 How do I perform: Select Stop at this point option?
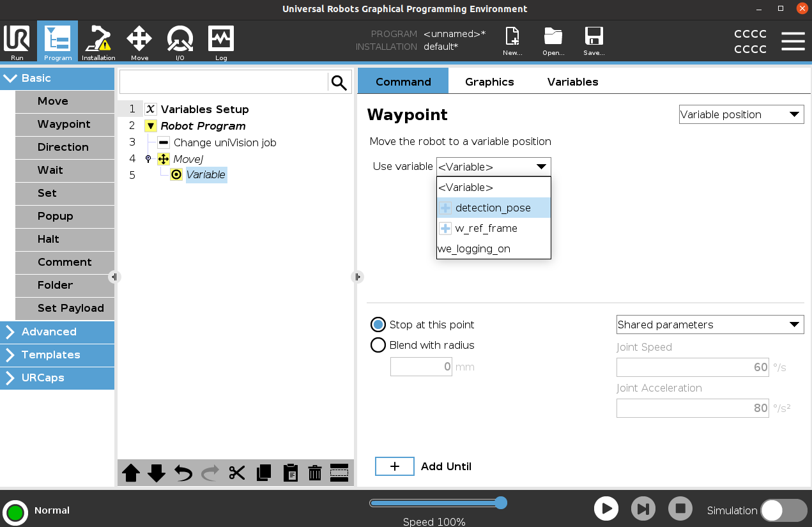click(x=378, y=325)
